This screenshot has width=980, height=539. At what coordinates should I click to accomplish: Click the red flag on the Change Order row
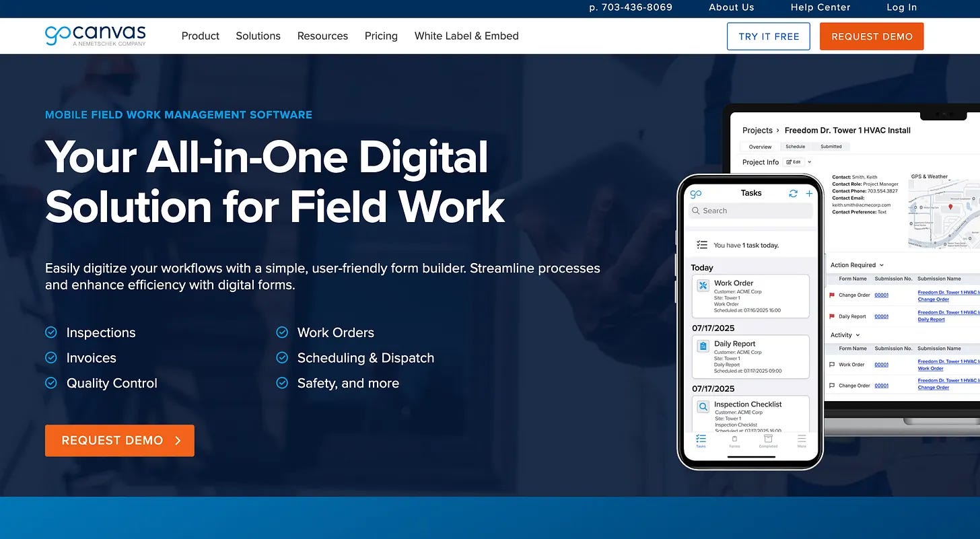click(832, 295)
